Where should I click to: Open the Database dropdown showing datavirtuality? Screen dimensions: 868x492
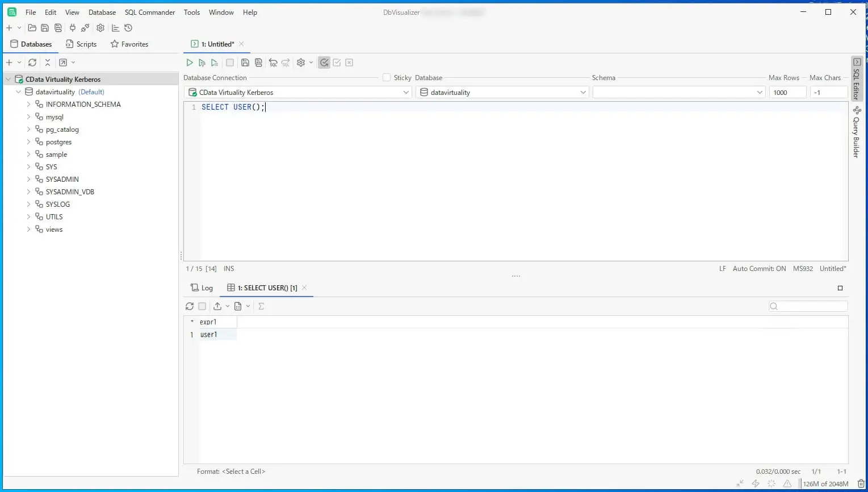point(502,92)
